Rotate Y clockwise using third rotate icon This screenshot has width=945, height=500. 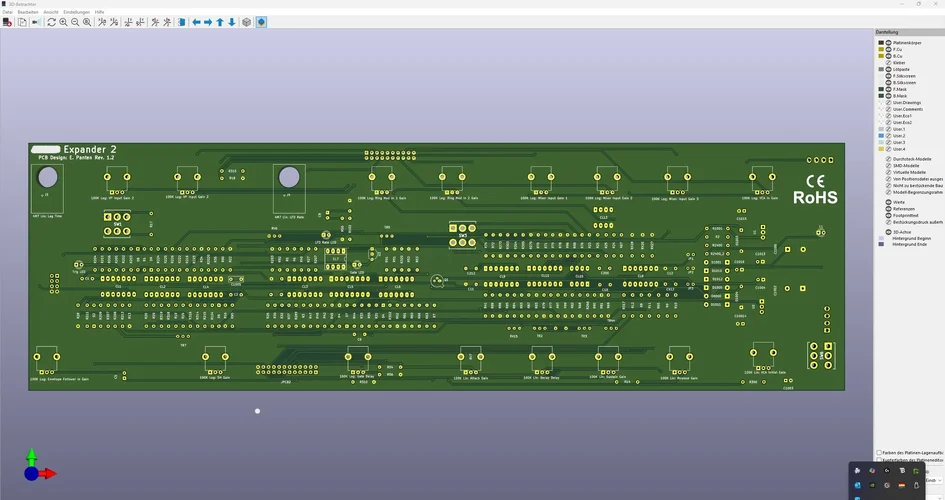128,22
